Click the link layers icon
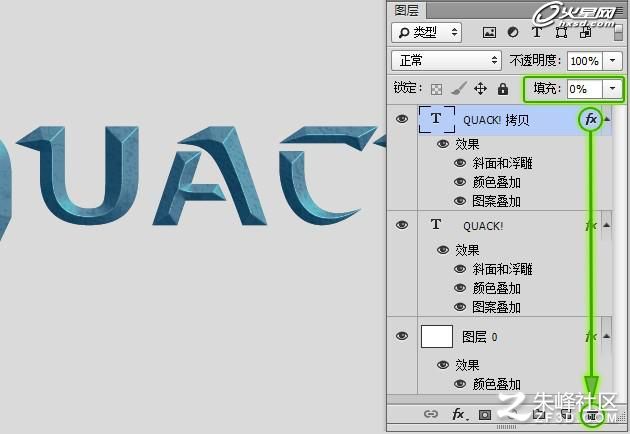Screen dimensions: 630x434 431,414
